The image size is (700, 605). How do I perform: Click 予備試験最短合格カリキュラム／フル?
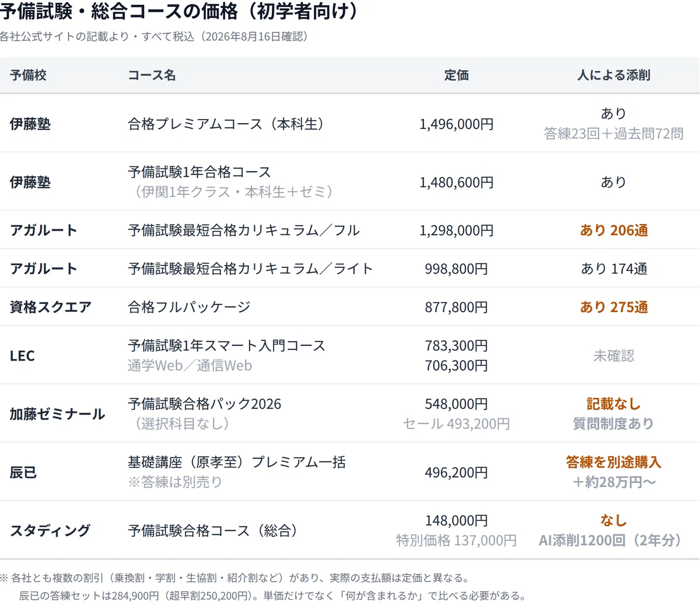[x=244, y=230]
